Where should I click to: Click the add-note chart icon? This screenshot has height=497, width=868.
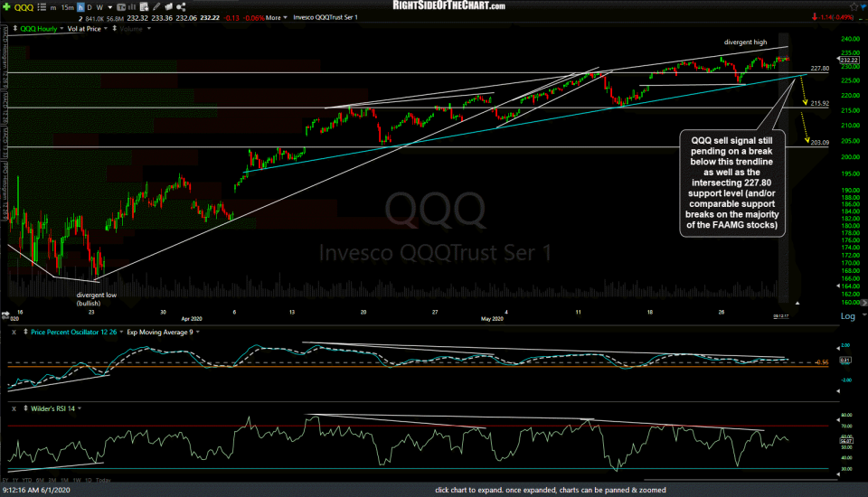tap(144, 7)
